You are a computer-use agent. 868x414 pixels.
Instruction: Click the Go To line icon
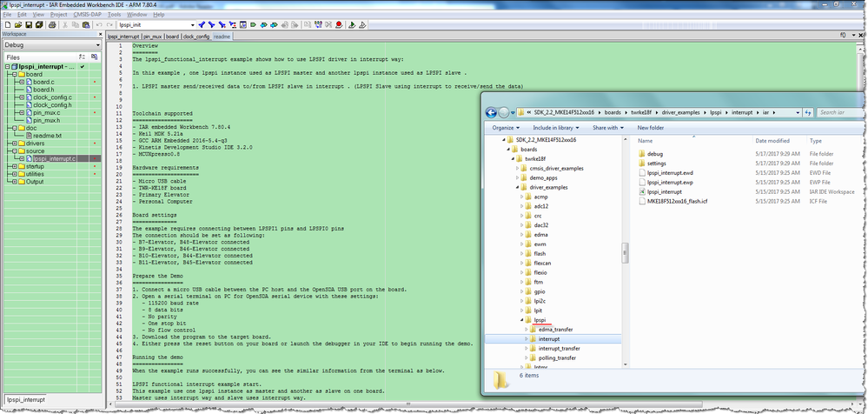click(x=242, y=25)
